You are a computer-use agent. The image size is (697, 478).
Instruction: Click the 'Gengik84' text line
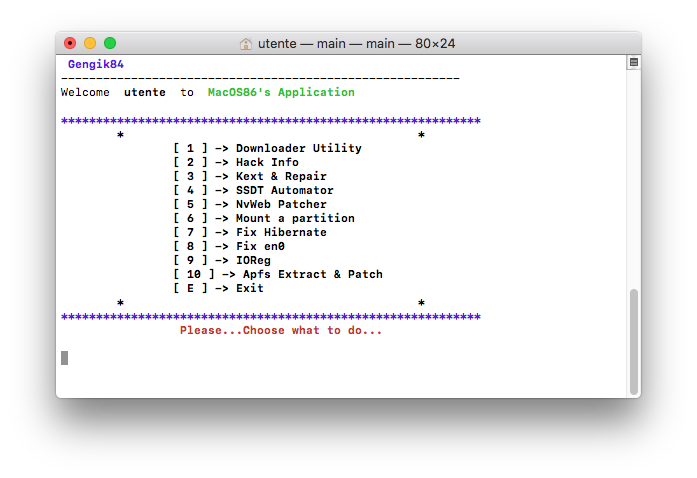tap(96, 64)
